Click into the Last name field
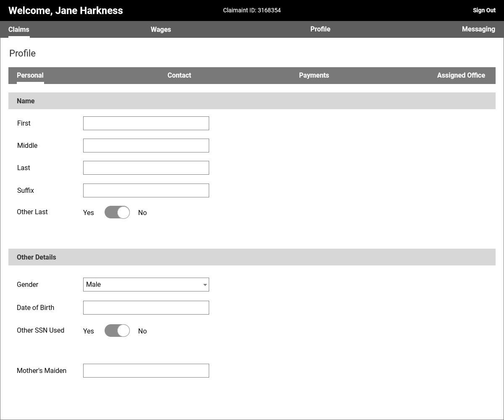The image size is (504, 420). 146,168
